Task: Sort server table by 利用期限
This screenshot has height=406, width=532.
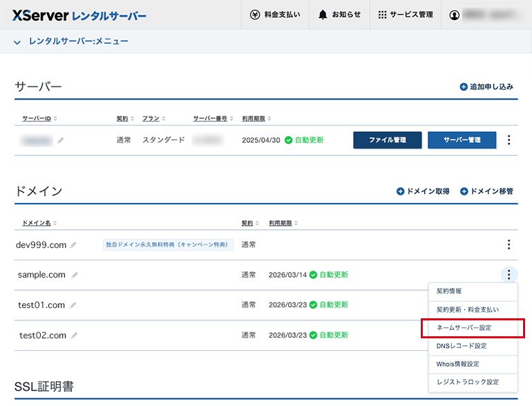Action: pyautogui.click(x=256, y=118)
